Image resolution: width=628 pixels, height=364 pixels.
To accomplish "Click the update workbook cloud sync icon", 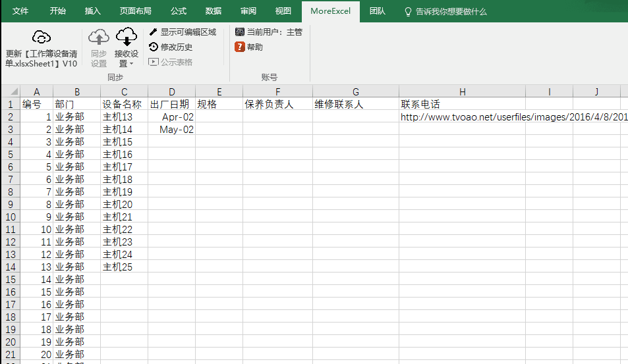I will click(42, 38).
